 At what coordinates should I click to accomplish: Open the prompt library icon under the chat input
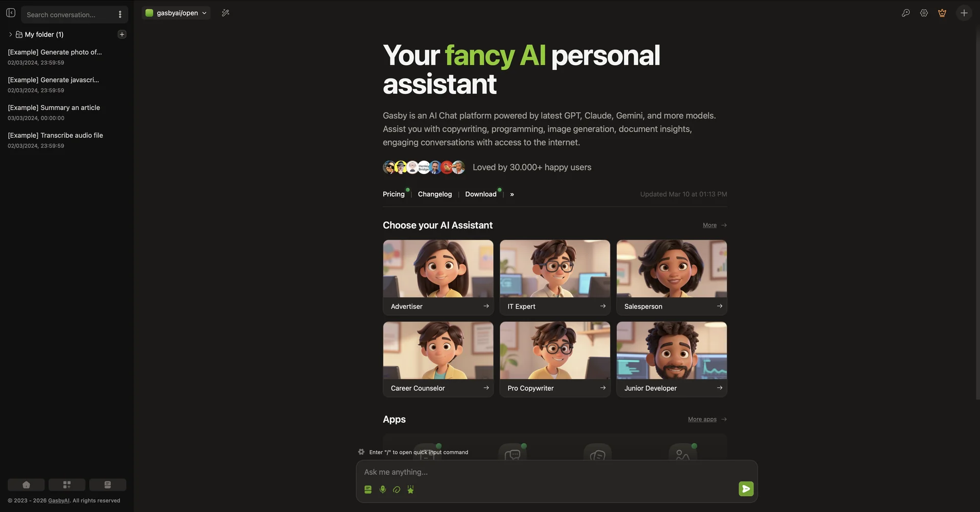[x=368, y=490]
